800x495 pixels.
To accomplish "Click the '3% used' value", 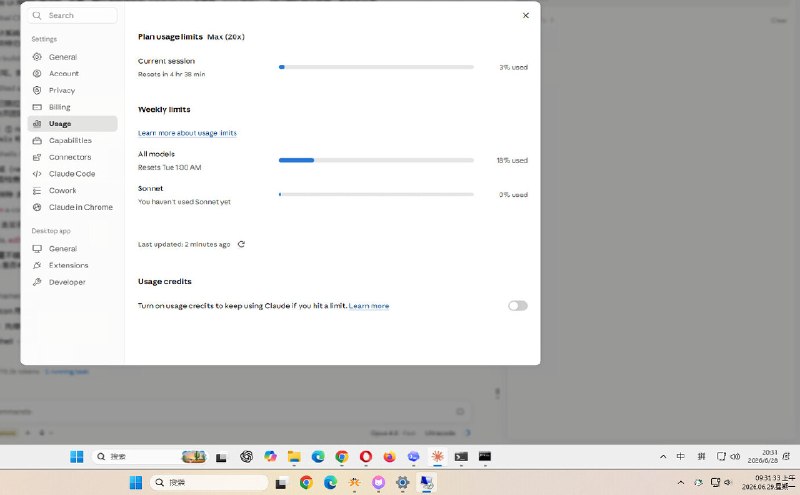I will (x=513, y=67).
